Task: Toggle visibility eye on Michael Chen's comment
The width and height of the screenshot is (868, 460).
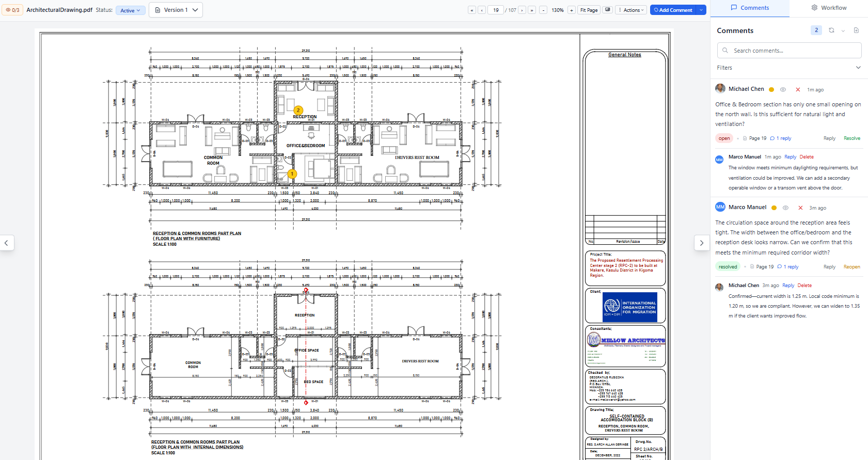Action: pos(783,89)
